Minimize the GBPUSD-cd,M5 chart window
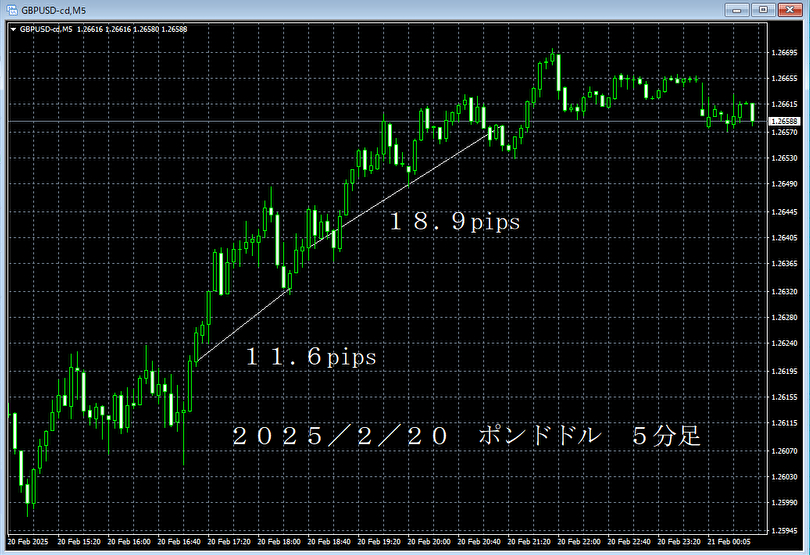The image size is (810, 555). click(737, 10)
